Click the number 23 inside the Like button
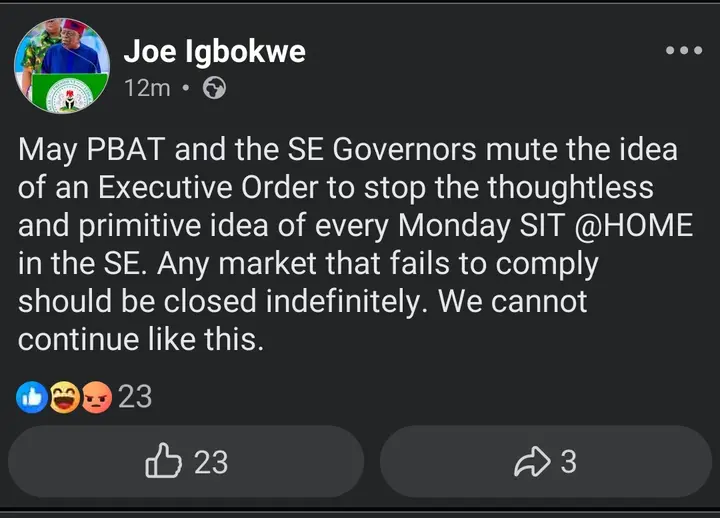Screen dimensions: 720x518 click(210, 462)
